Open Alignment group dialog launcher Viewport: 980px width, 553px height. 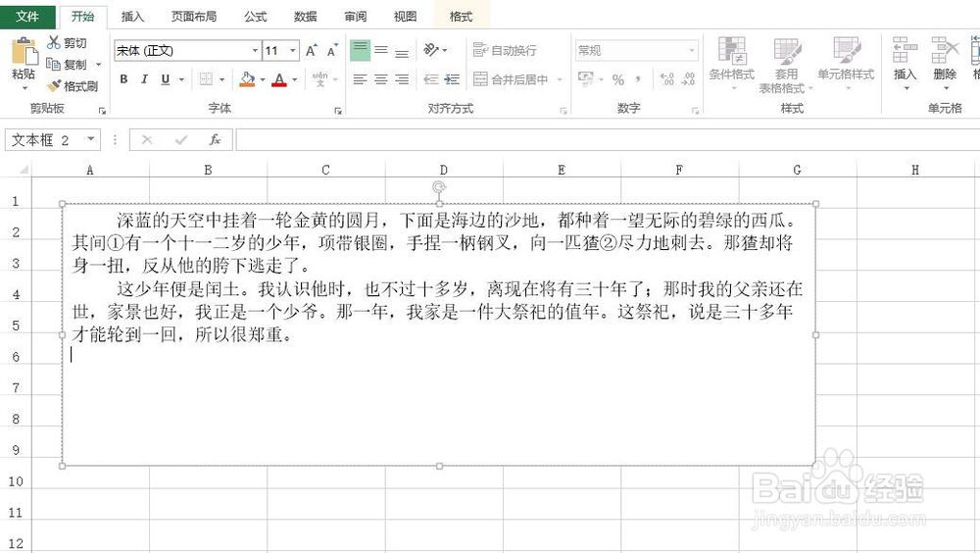[x=563, y=111]
